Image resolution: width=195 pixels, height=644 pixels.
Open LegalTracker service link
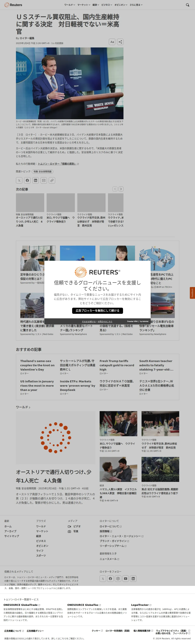(141, 605)
